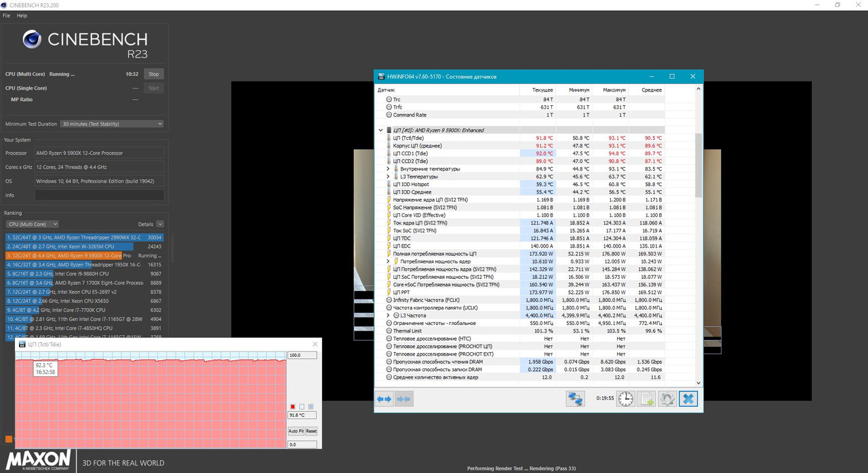Open Minimum Test Duration dropdown

pos(112,124)
